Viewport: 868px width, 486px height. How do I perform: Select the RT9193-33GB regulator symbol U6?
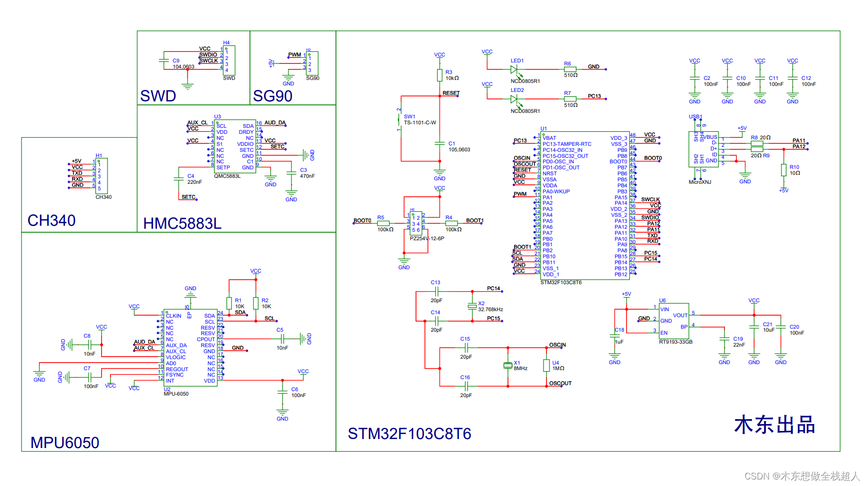[x=674, y=320]
